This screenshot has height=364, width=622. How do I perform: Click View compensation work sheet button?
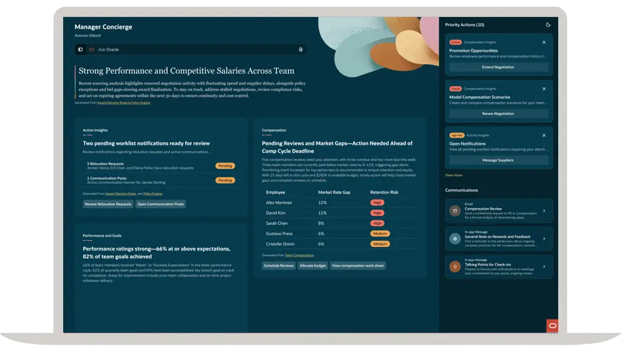358,266
